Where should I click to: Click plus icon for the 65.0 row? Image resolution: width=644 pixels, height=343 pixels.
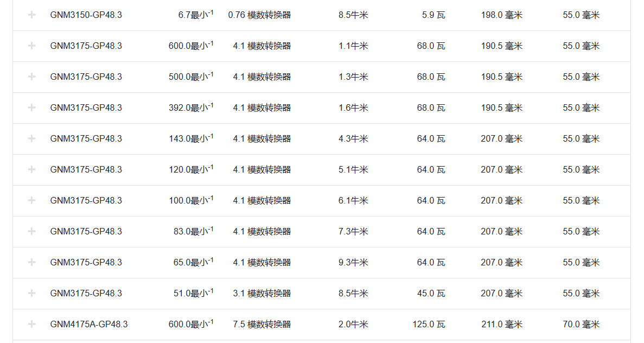click(31, 262)
